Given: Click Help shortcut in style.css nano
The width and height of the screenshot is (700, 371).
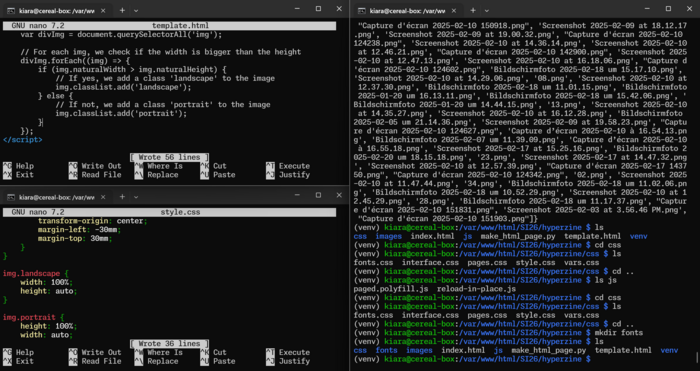Looking at the screenshot, I should (18, 352).
